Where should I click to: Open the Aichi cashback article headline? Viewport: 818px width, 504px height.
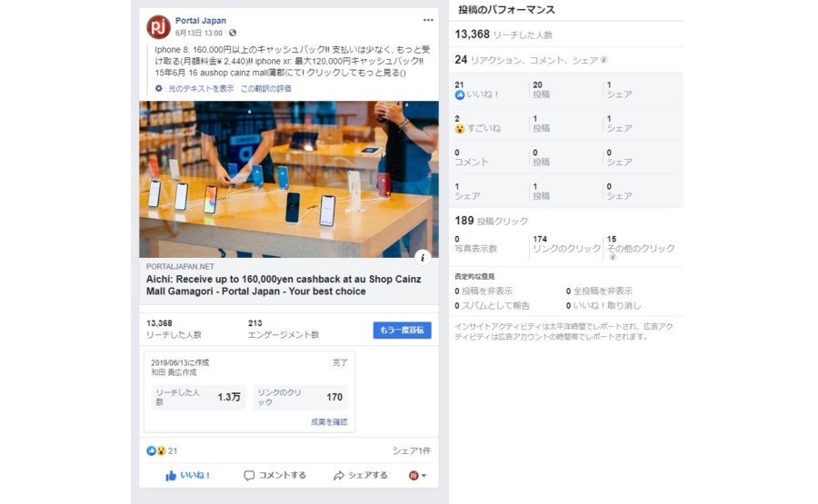[x=284, y=285]
